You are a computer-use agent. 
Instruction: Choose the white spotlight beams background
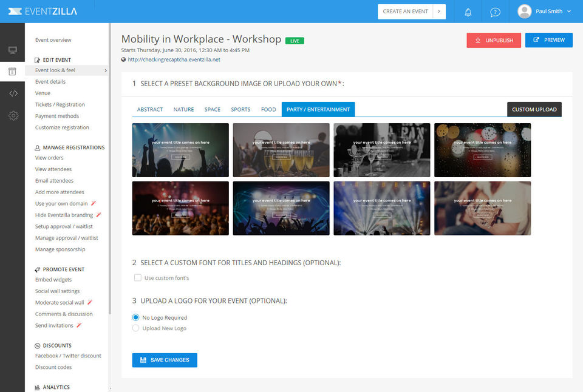coord(382,208)
